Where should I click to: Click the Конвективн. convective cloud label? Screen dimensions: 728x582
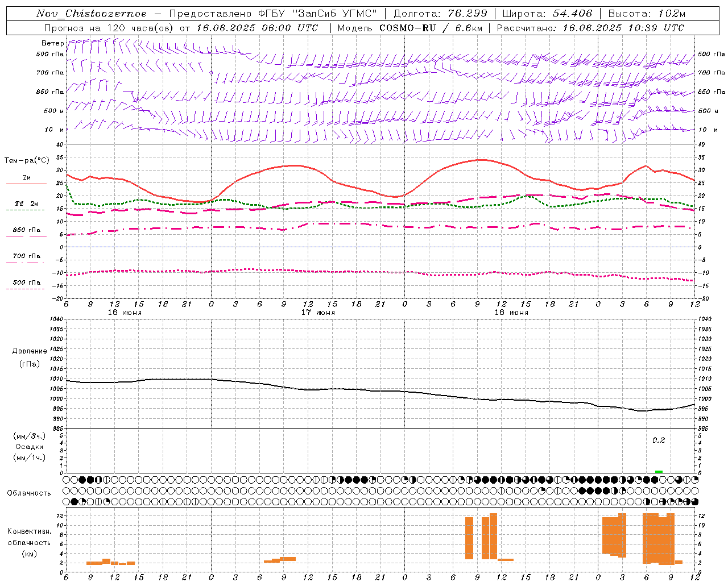(x=29, y=531)
